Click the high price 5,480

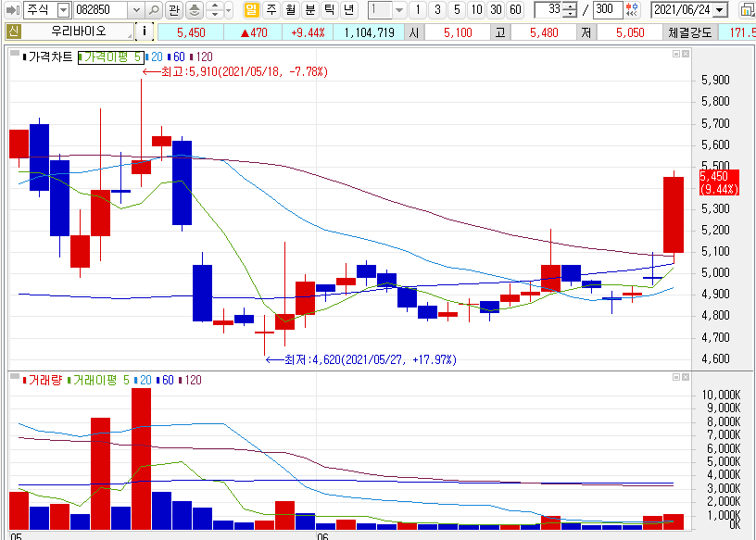pyautogui.click(x=544, y=32)
